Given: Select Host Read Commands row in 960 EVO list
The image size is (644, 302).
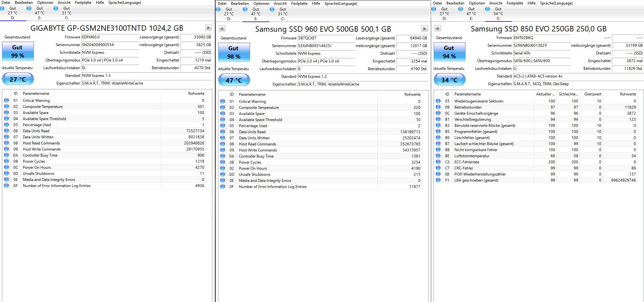Looking at the screenshot, I should 320,144.
